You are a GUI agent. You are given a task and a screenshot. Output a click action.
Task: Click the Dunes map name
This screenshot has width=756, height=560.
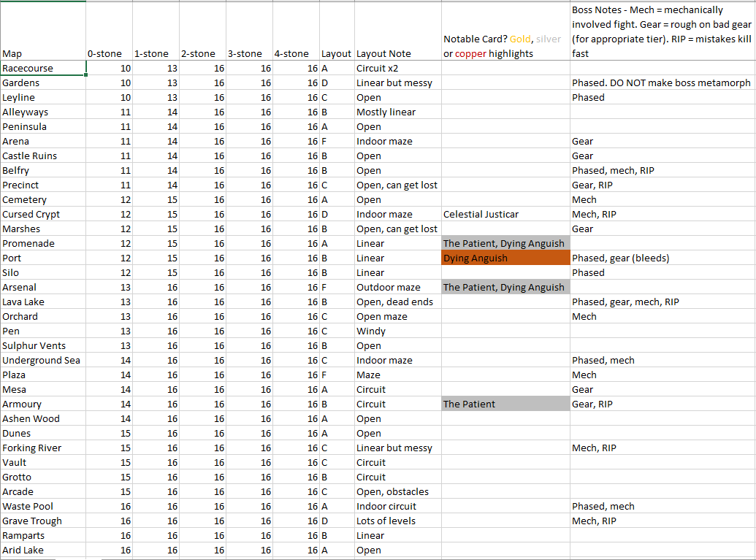43,433
